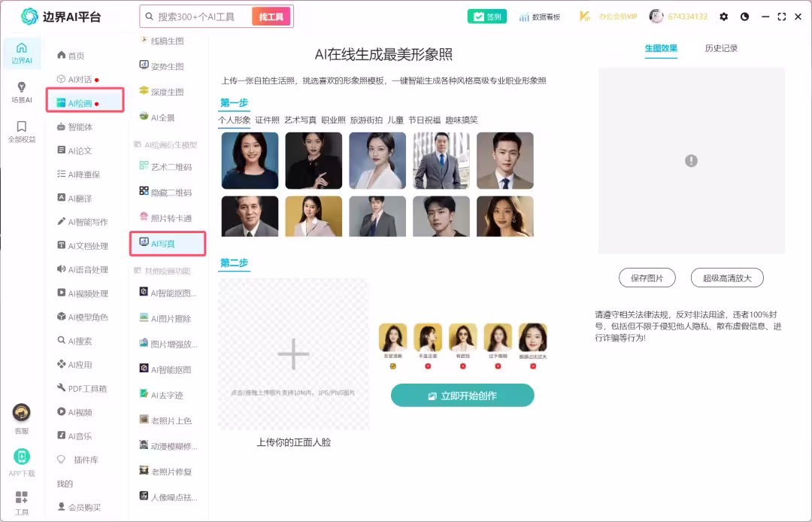Select 深度生图 tool
812x522 pixels.
[x=162, y=92]
